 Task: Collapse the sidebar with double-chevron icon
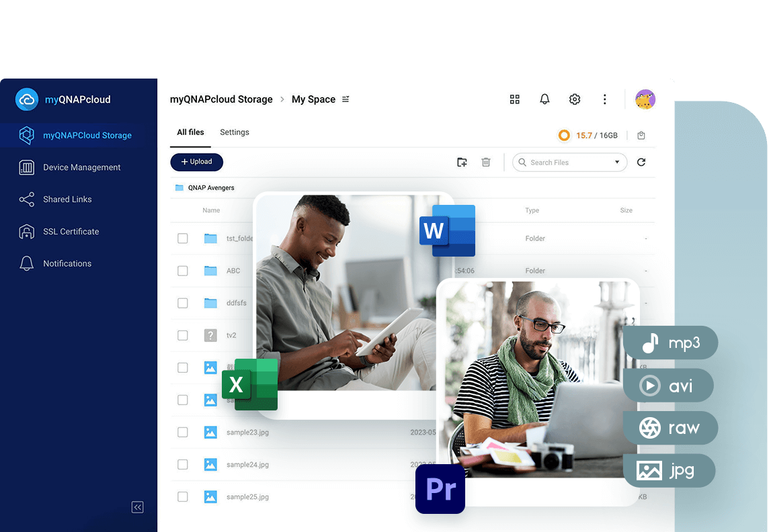pyautogui.click(x=137, y=507)
